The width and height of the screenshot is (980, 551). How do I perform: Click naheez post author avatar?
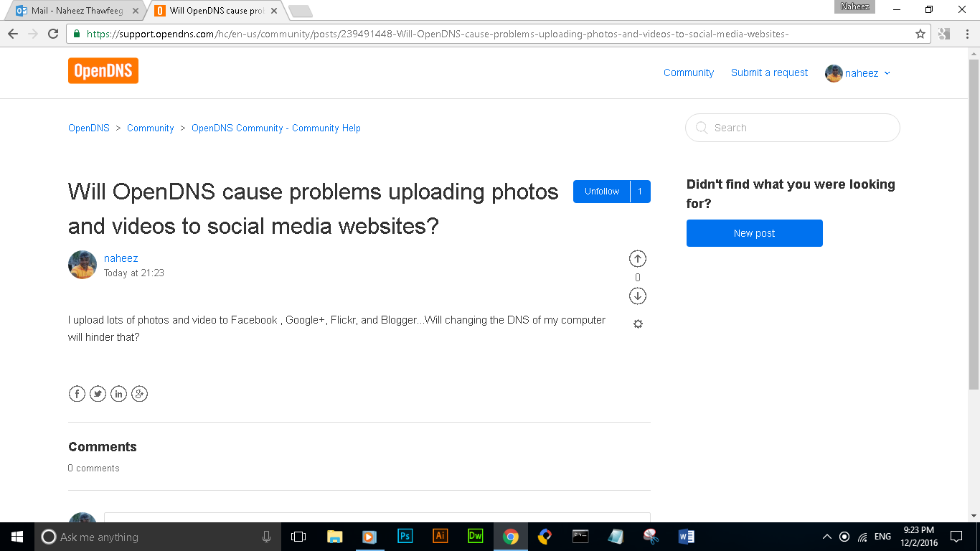coord(83,265)
